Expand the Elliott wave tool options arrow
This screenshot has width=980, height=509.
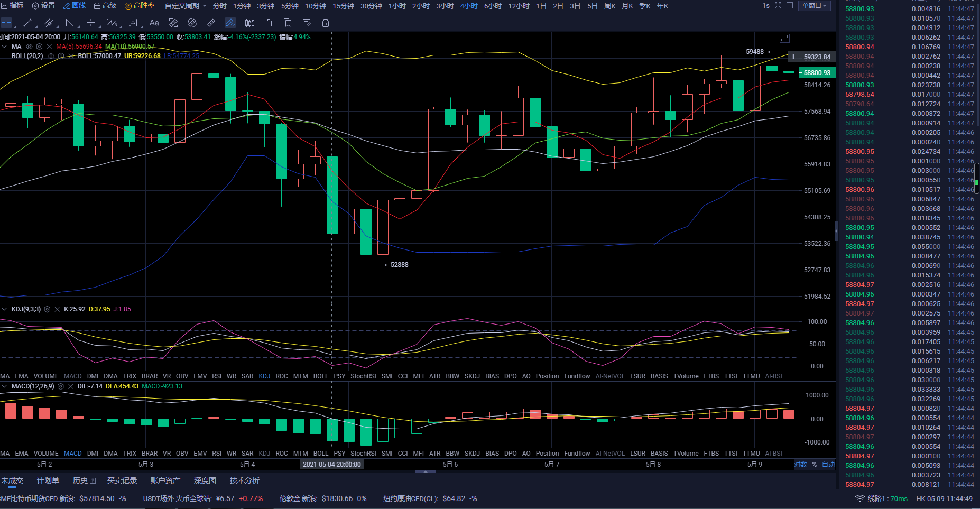click(x=121, y=26)
